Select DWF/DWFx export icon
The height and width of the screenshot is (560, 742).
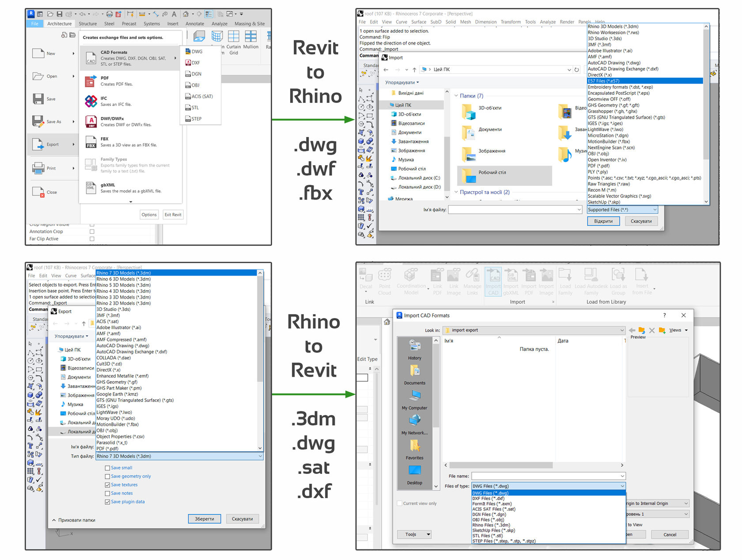coord(91,121)
